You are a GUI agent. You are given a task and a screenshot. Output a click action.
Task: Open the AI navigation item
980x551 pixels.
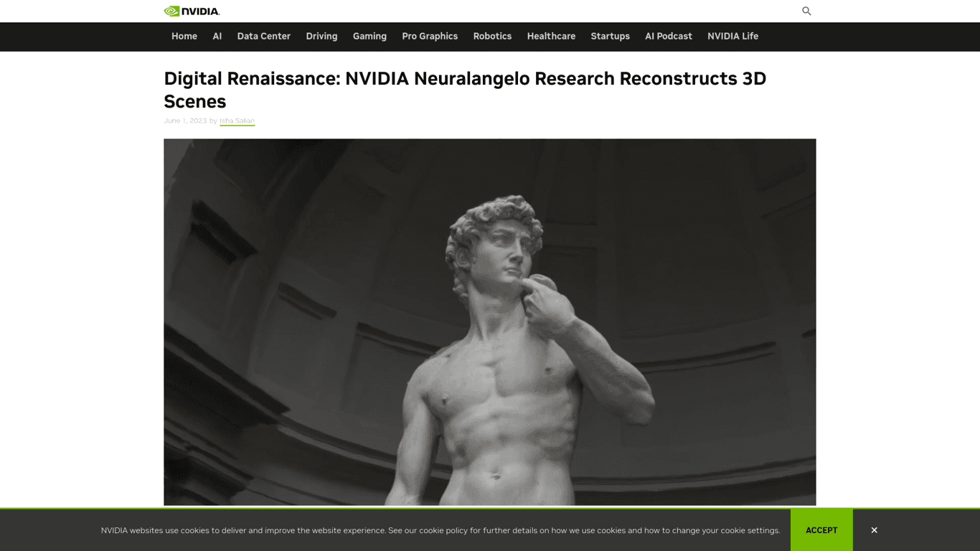(217, 36)
